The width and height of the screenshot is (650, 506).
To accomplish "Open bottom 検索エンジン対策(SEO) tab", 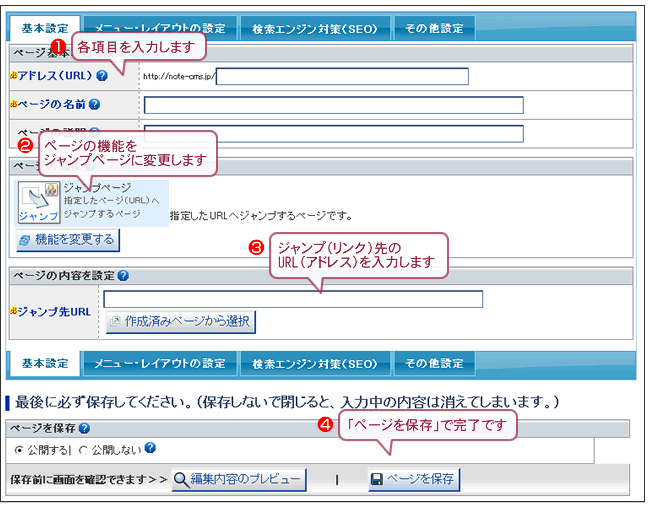I will [x=315, y=363].
